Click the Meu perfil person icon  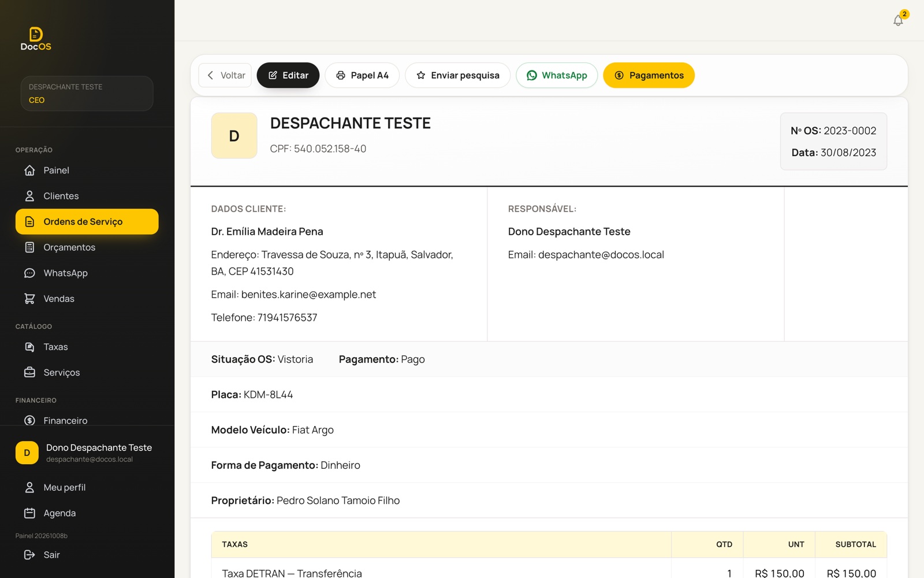(x=29, y=488)
